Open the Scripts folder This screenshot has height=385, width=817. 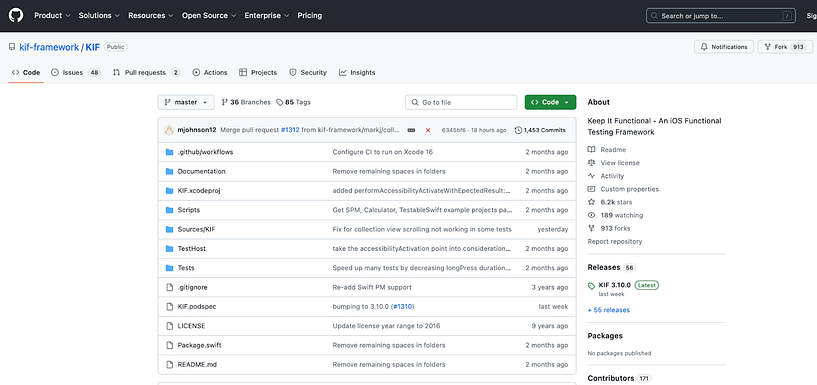189,210
